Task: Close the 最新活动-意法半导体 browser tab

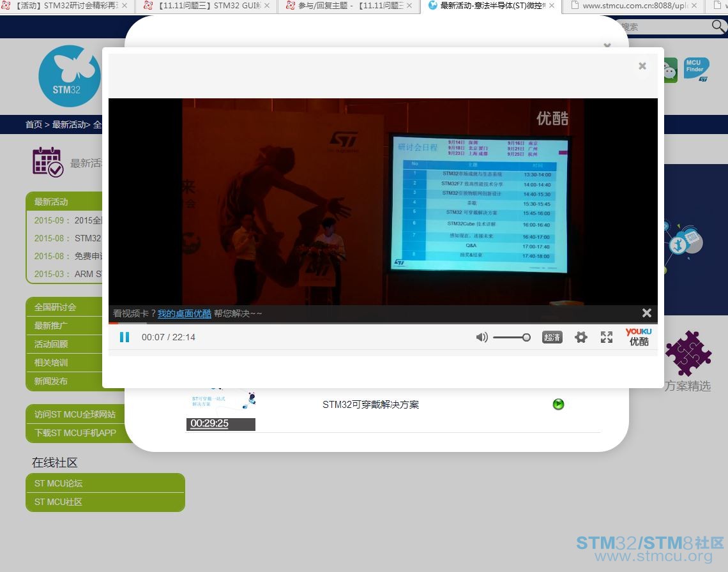Action: [551, 6]
